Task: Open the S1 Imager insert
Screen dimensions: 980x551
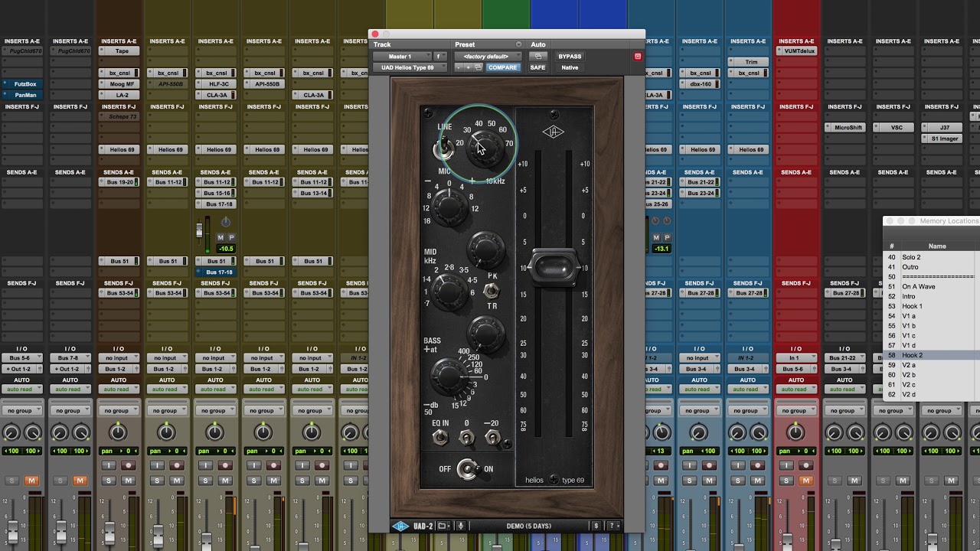Action: click(942, 139)
